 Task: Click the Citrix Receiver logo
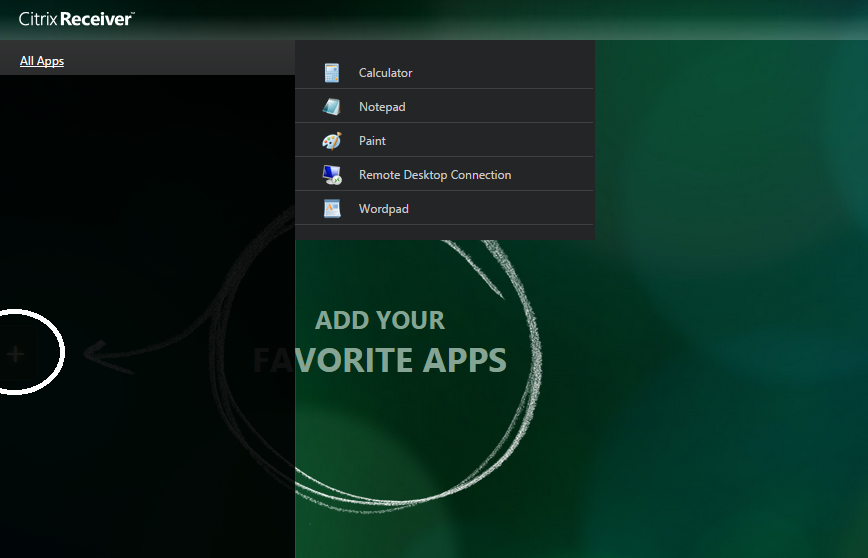[x=76, y=18]
